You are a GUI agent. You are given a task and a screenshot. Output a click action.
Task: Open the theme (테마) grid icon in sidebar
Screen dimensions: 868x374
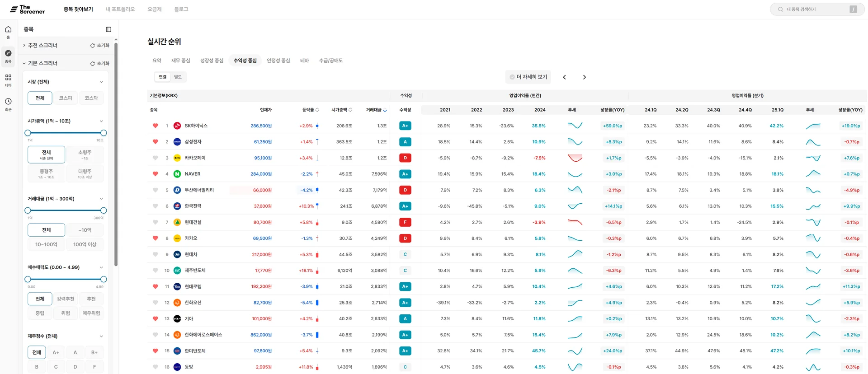tap(8, 78)
